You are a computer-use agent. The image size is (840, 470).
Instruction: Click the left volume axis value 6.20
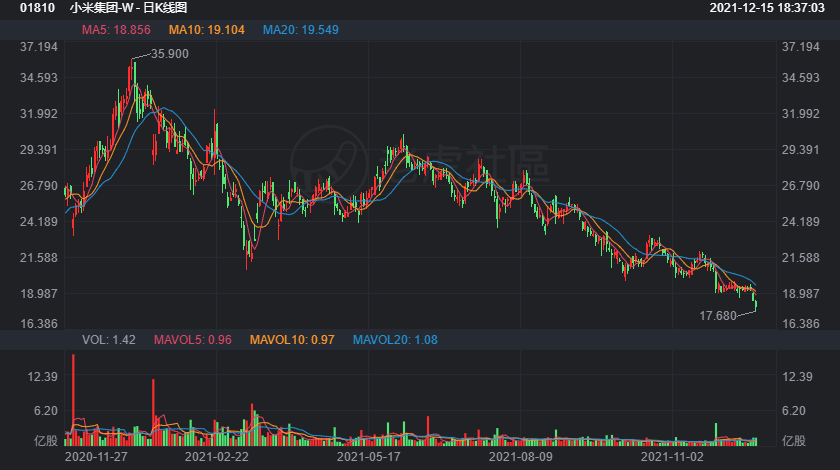click(46, 411)
